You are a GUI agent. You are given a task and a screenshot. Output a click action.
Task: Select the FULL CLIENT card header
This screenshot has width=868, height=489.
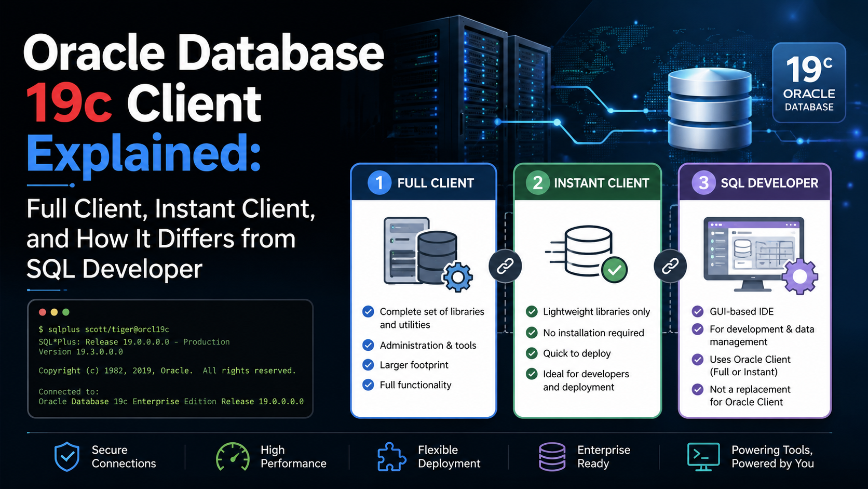pyautogui.click(x=424, y=182)
